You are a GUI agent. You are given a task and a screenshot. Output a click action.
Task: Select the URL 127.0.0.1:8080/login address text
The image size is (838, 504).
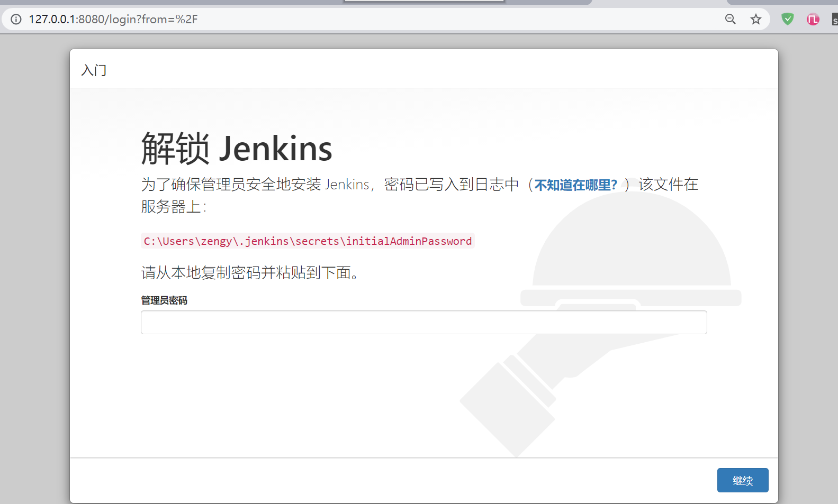click(x=113, y=20)
